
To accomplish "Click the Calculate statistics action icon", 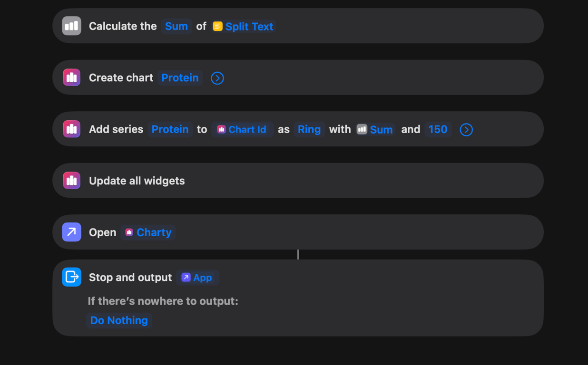I will (71, 26).
